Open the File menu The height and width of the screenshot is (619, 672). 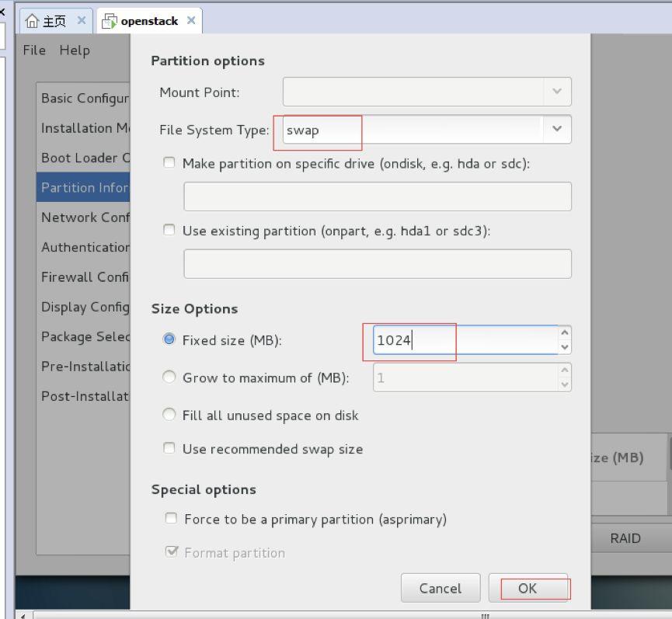(x=34, y=50)
